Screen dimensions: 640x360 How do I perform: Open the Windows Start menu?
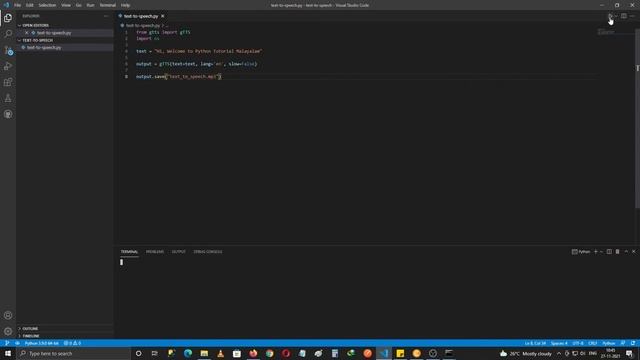(8, 353)
